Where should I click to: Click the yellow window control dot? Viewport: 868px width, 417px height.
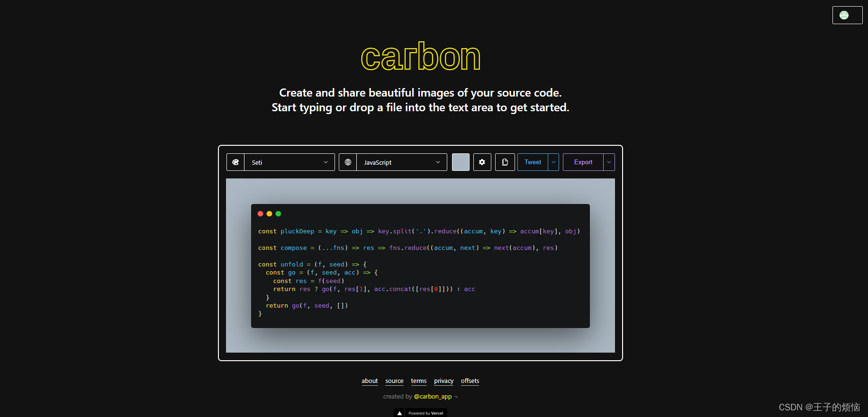[x=269, y=214]
